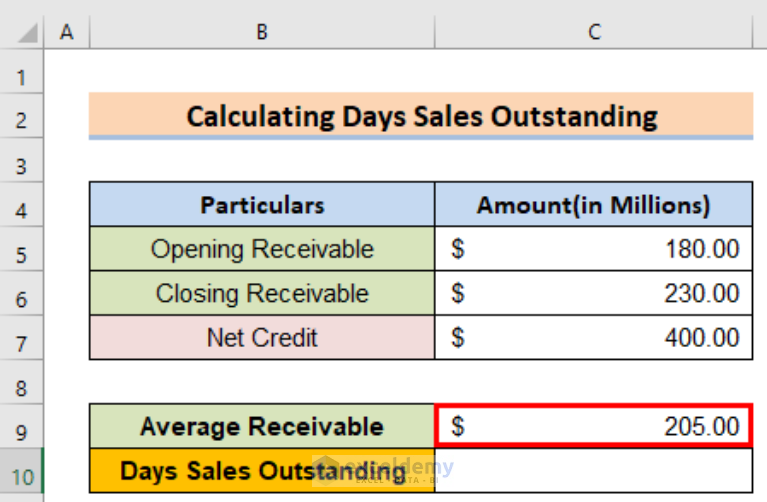Click the red-outlined cell showing 205.00
This screenshot has height=502, width=767.
(x=593, y=426)
